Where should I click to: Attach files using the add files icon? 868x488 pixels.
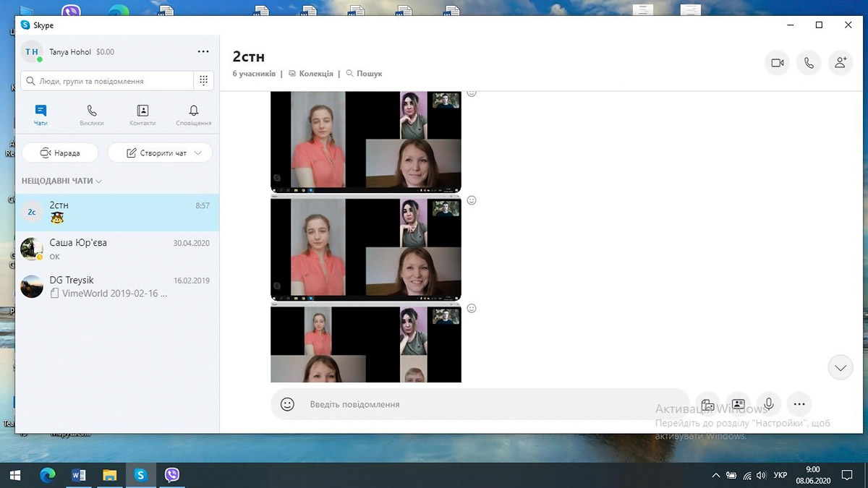[707, 404]
